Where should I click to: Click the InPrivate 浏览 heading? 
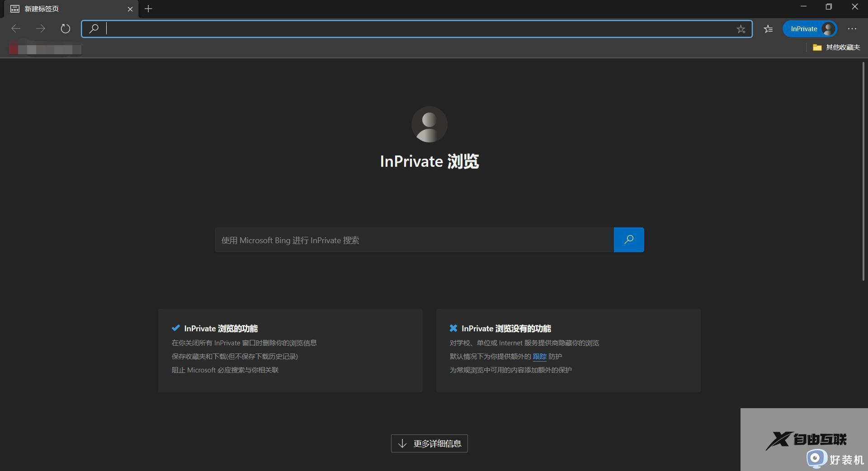(429, 161)
